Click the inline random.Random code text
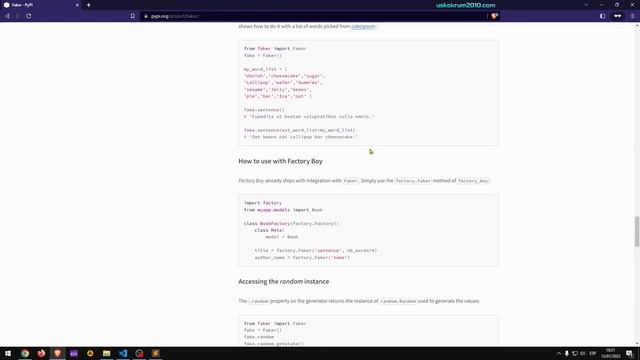 [398, 301]
